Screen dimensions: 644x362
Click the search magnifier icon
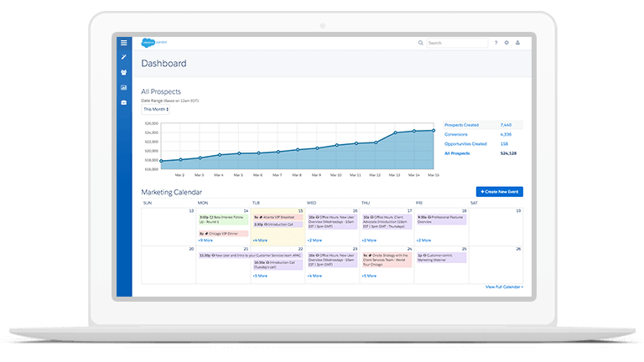(422, 43)
